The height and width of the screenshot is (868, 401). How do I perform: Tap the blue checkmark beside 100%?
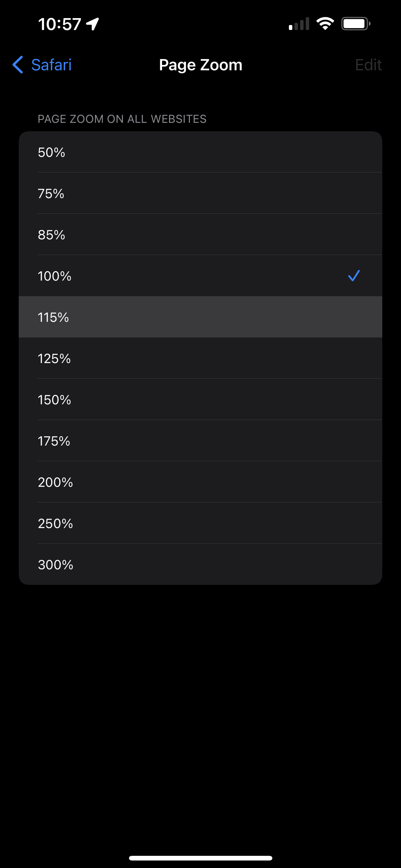click(354, 276)
